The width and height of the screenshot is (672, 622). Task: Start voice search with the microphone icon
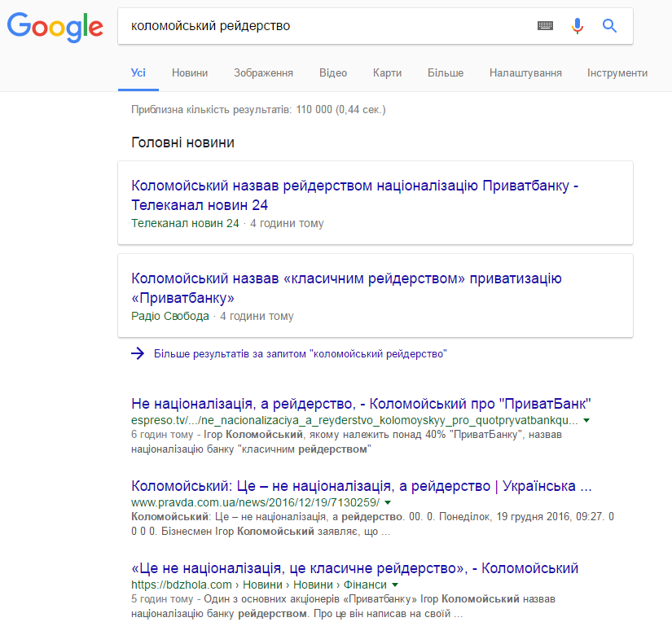click(578, 26)
